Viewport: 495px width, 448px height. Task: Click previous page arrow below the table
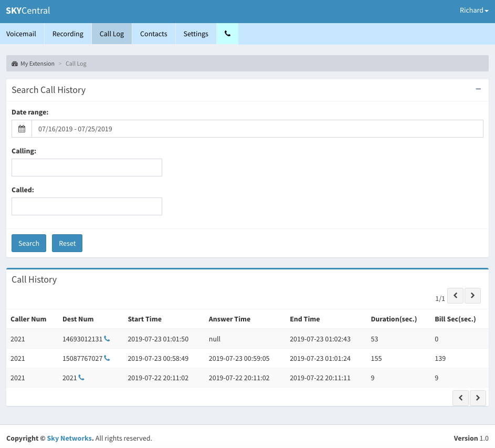[460, 398]
